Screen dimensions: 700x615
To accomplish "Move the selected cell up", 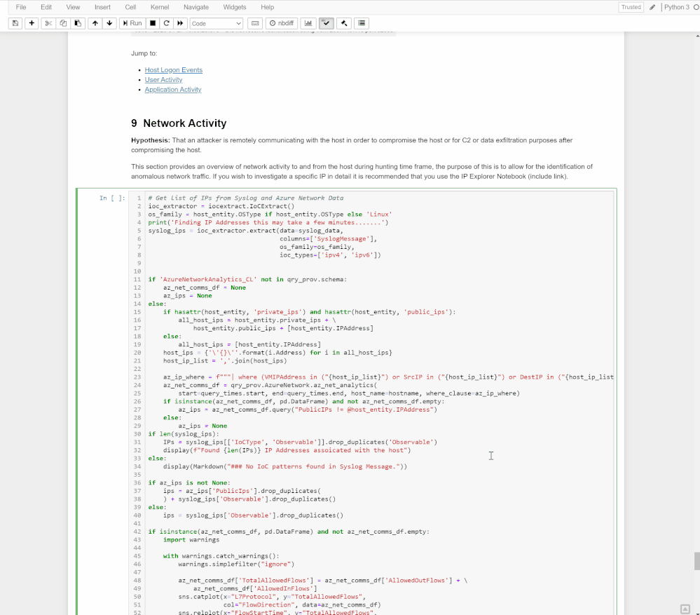I will [x=95, y=23].
